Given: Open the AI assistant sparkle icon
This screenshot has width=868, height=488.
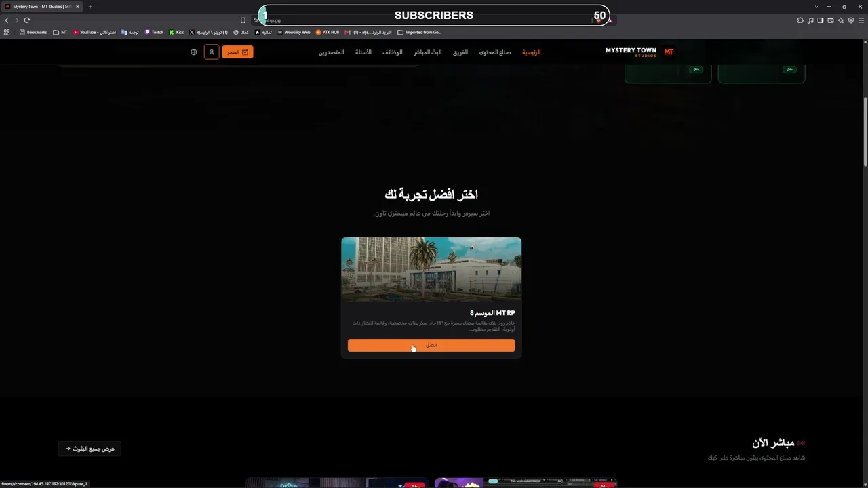Looking at the screenshot, I should click(x=841, y=20).
